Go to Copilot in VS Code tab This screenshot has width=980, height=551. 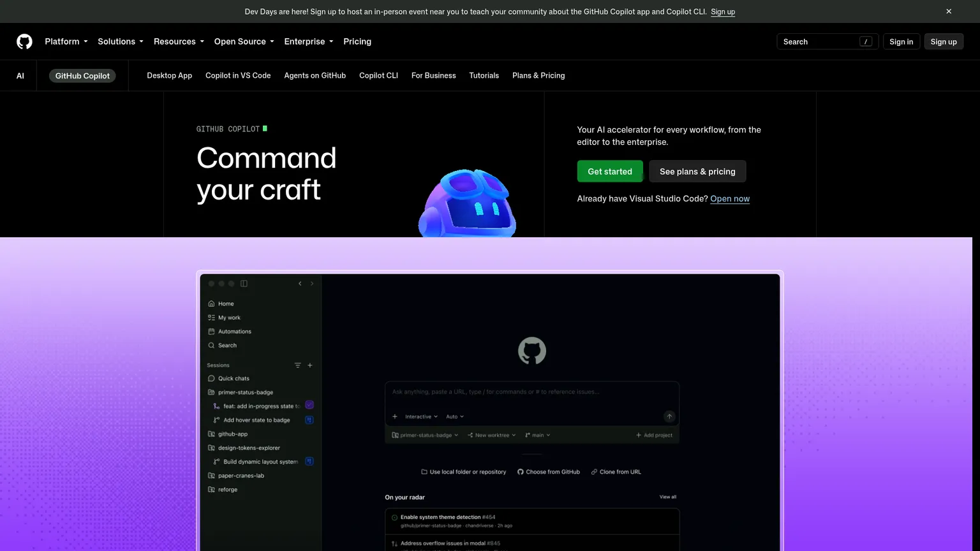[x=238, y=75]
